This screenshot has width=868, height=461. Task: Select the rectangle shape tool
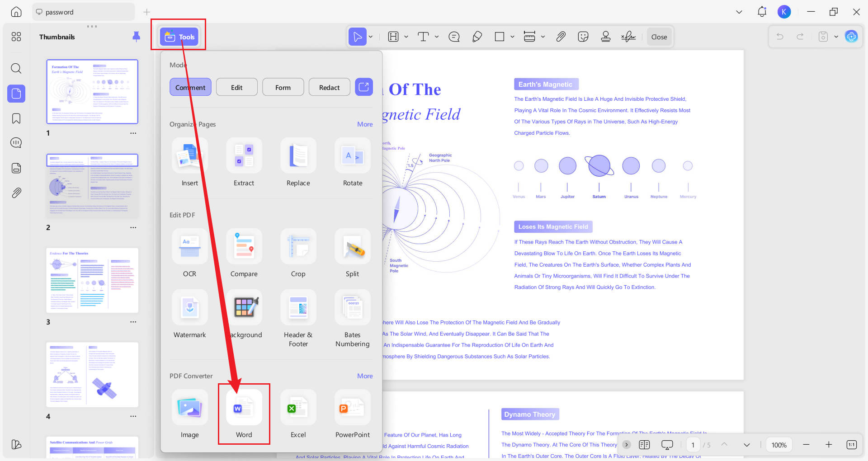[500, 37]
